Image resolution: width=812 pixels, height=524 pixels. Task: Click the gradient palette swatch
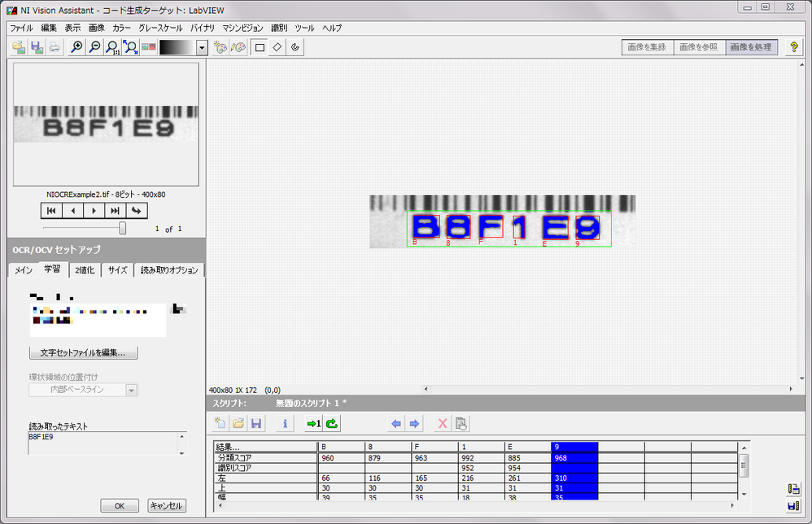(177, 48)
